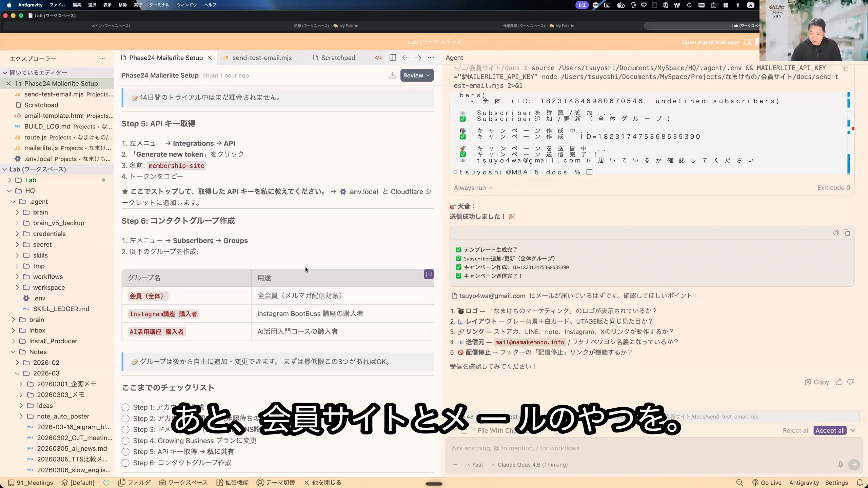
Task: Click 他を閉じる in status bar
Action: 322,483
